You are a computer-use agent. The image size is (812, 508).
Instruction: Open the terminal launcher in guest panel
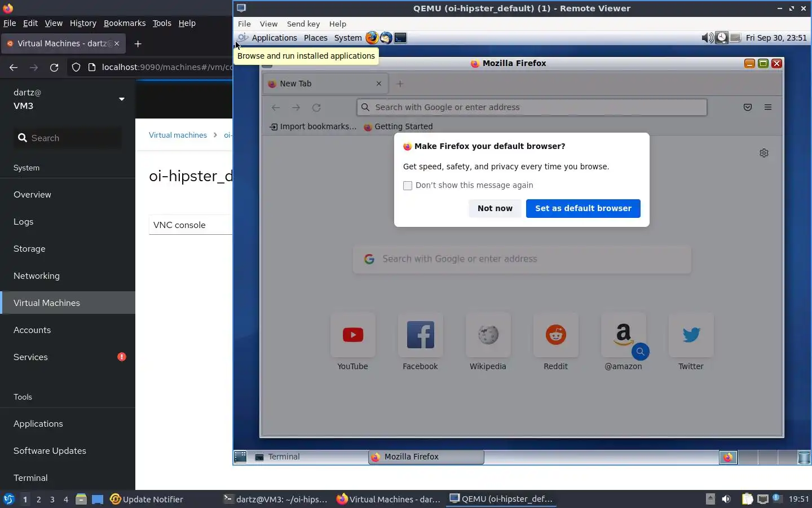[400, 38]
